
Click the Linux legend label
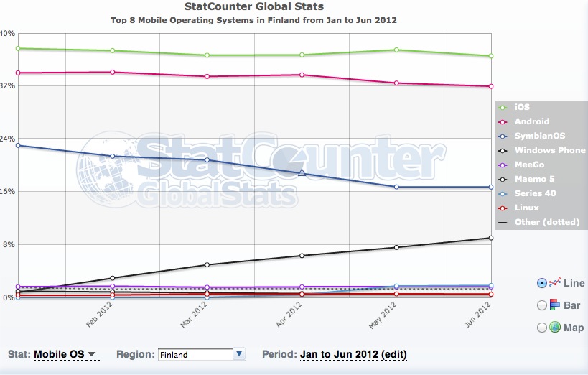[526, 208]
